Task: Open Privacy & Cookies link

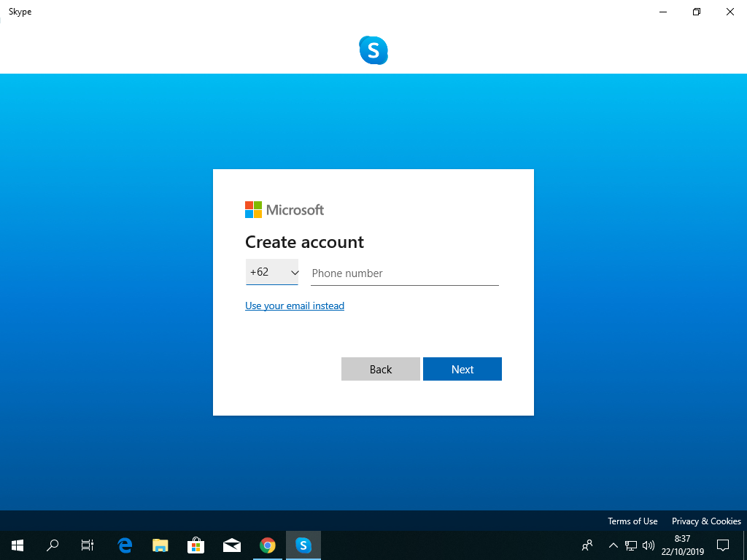Action: (x=706, y=521)
